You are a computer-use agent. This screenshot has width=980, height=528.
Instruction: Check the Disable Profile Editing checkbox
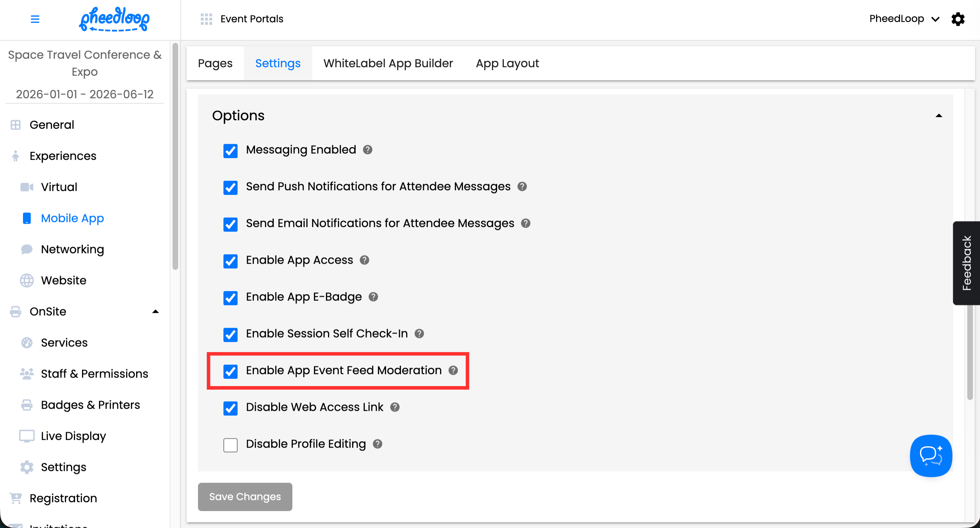231,444
